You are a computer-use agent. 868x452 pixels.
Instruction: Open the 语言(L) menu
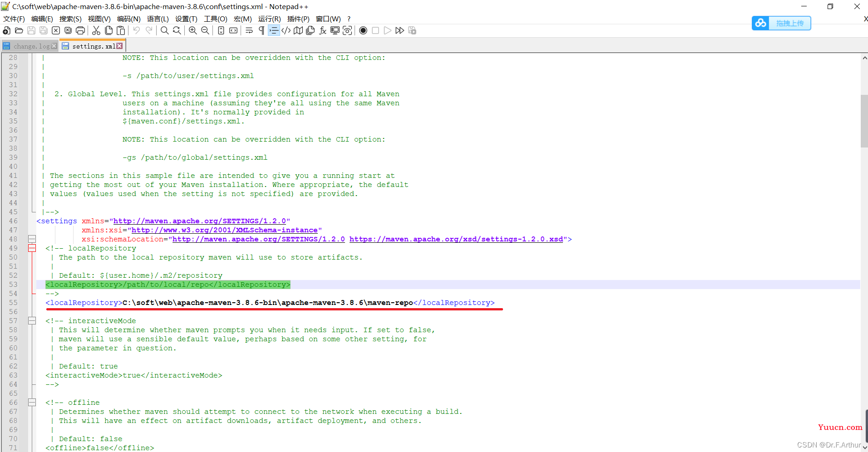coord(158,19)
